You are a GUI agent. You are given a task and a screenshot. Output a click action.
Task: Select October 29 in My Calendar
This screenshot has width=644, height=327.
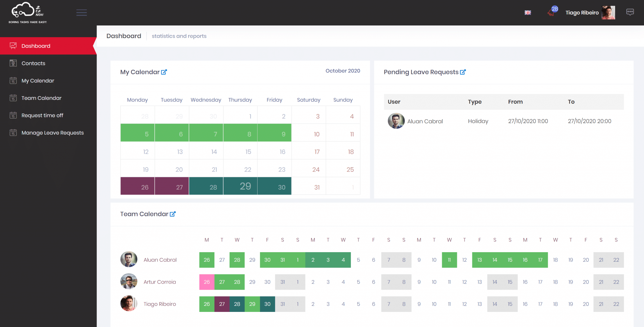point(240,186)
